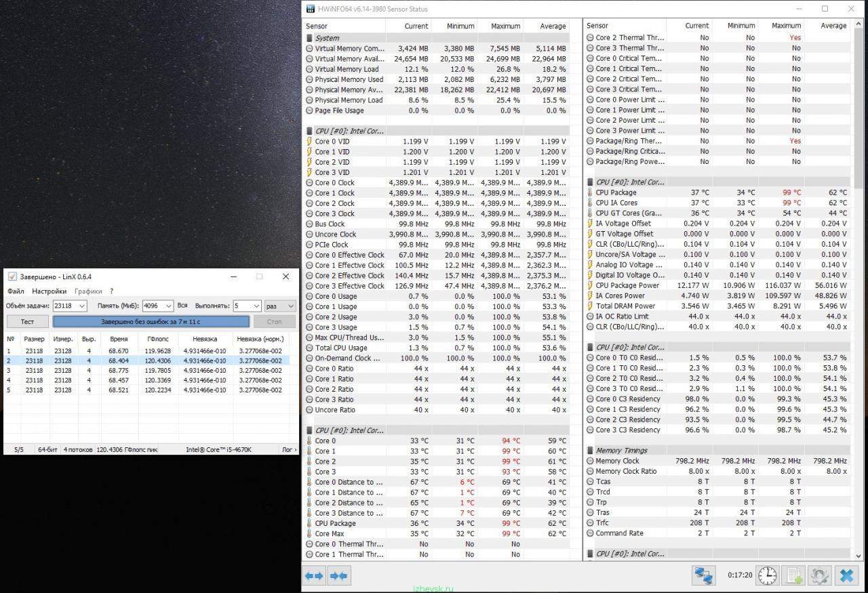Click the round icon beside IA OC Ratio Limit
The width and height of the screenshot is (868, 593).
pos(590,316)
